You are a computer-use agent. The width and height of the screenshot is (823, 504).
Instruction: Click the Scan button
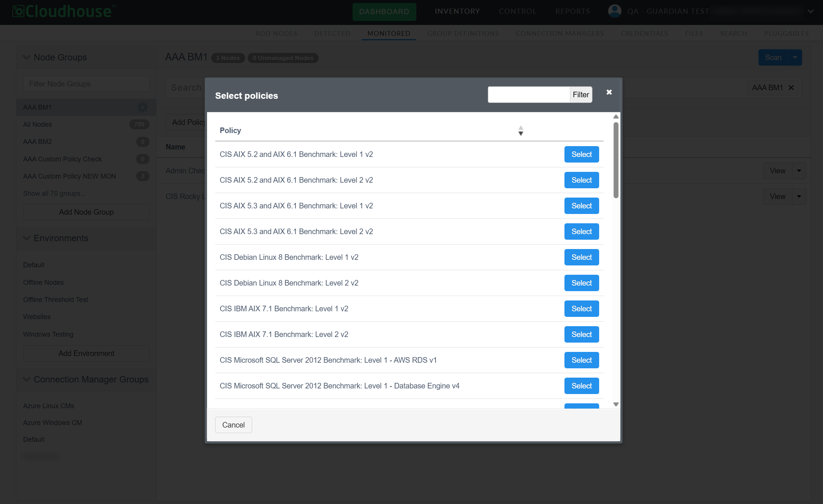[x=773, y=57]
